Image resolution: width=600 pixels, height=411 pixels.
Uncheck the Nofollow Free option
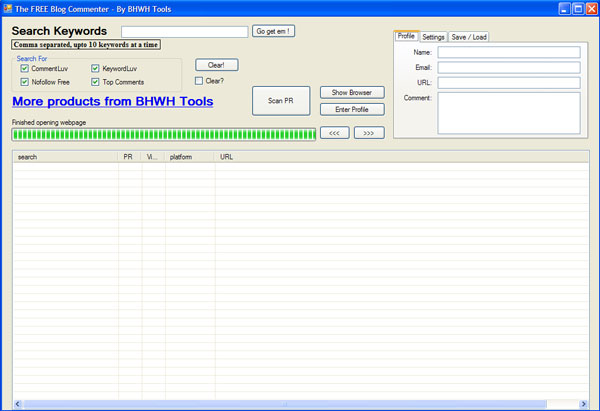(24, 82)
